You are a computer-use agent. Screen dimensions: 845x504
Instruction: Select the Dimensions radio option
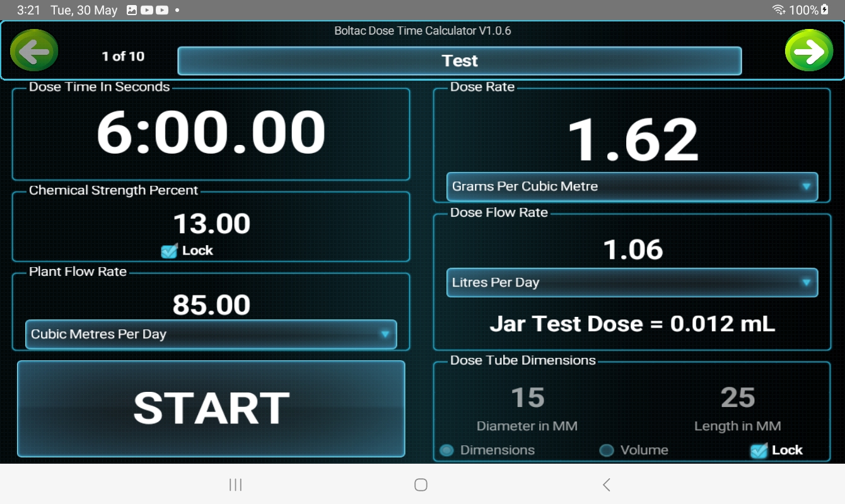coord(446,450)
